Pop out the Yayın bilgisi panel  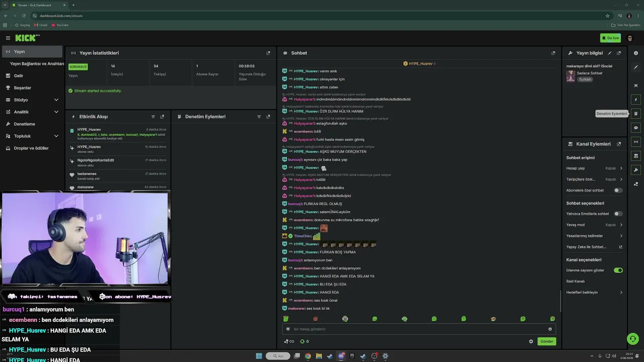(x=619, y=53)
